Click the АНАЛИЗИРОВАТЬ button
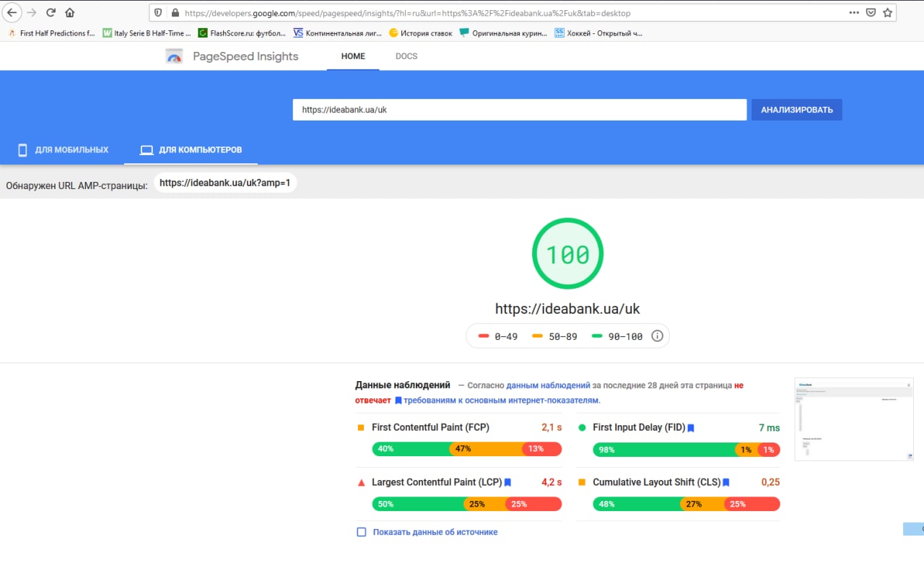 click(796, 110)
